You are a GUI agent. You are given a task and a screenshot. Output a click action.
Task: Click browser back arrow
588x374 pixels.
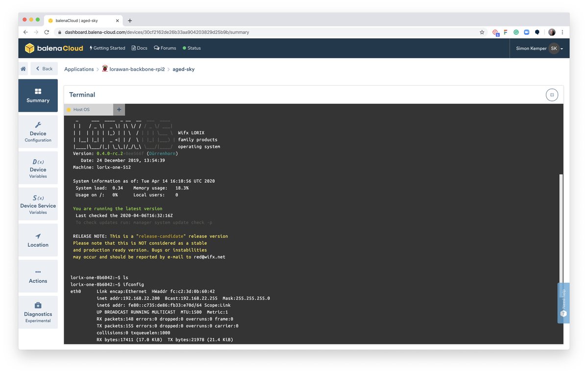tap(25, 32)
